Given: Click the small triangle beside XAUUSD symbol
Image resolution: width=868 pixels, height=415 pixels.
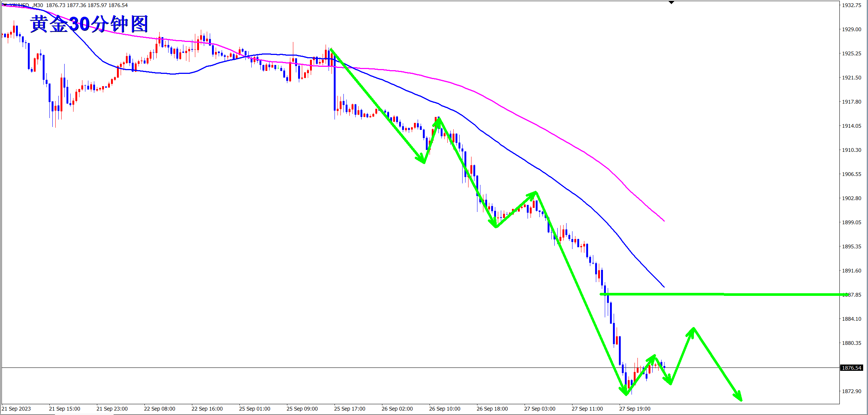Looking at the screenshot, I should click(4, 5).
